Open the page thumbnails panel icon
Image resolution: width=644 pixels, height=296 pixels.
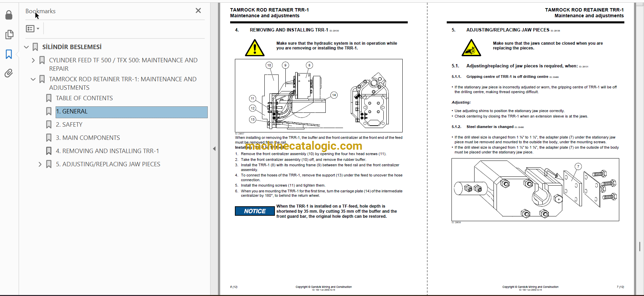(x=9, y=35)
